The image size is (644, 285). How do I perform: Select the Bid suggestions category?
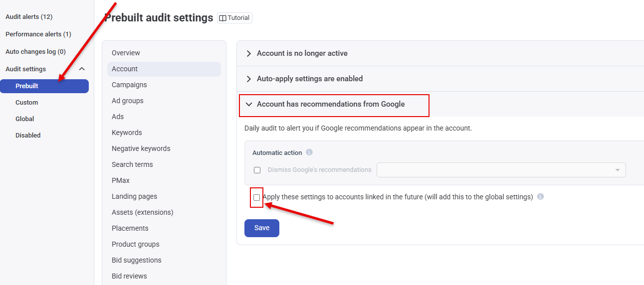tap(136, 260)
